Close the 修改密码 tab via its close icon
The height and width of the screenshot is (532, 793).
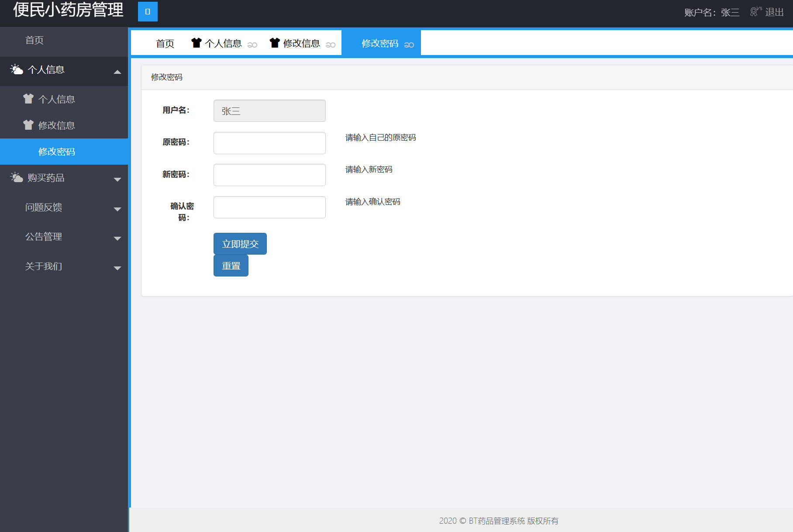point(409,45)
